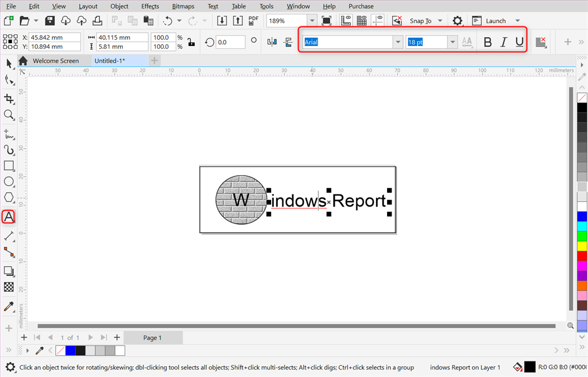Save the document with floppy icon
The height and width of the screenshot is (377, 588).
[50, 21]
